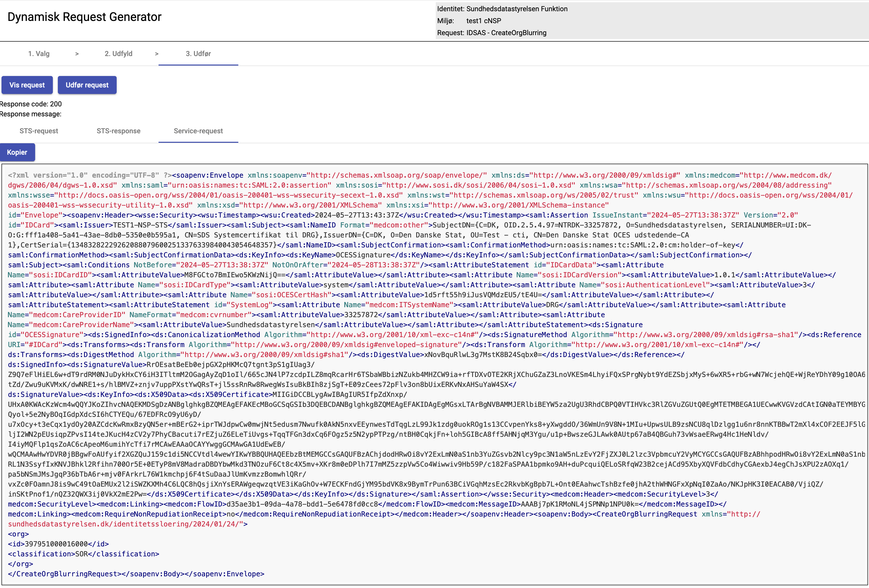Select the 3. Udfør step
The width and height of the screenshot is (869, 588).
coord(198,54)
